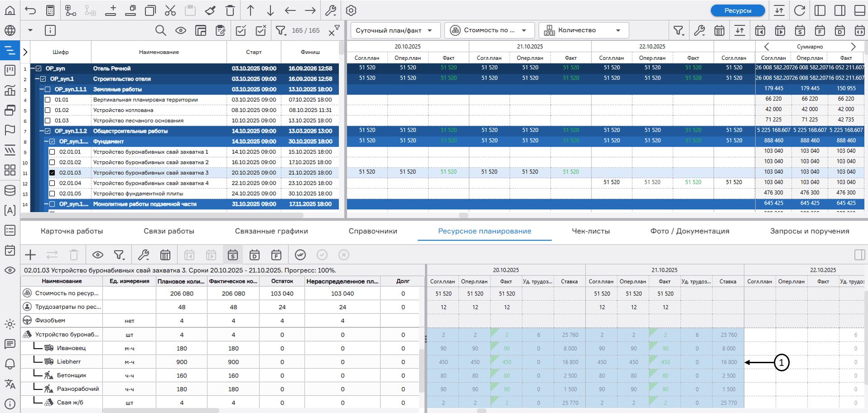
Task: Toggle checkbox for task 02.01.05
Action: (52, 193)
